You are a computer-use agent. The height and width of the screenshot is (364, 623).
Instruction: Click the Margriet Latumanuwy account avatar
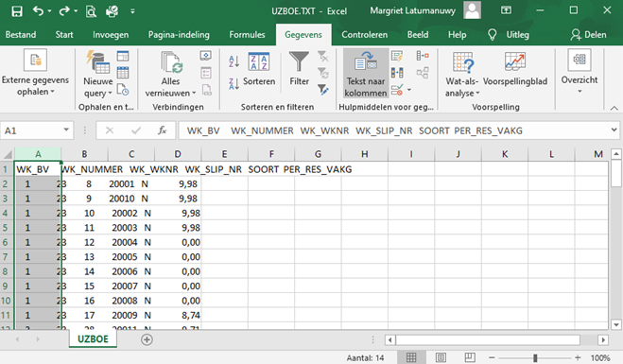tap(472, 10)
